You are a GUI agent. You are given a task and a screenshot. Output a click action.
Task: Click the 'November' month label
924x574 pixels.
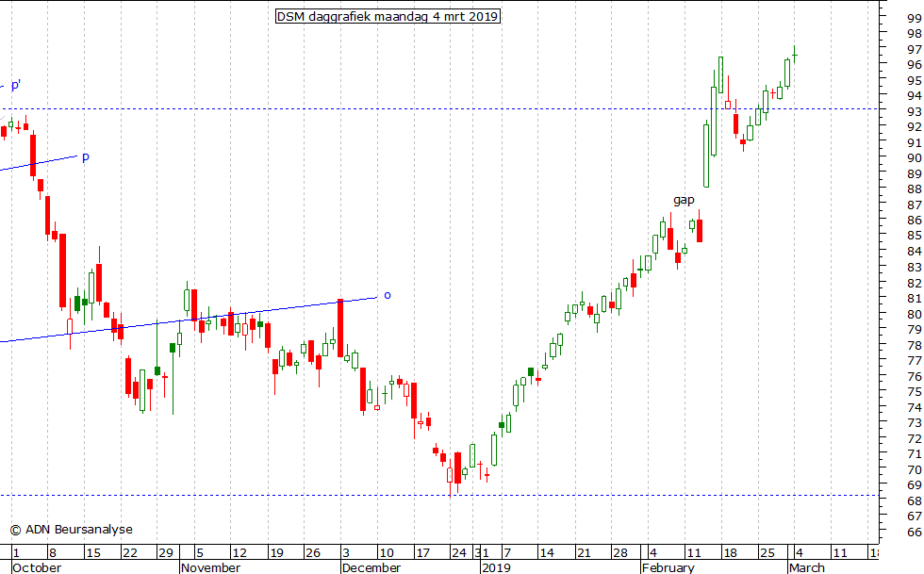pos(210,567)
